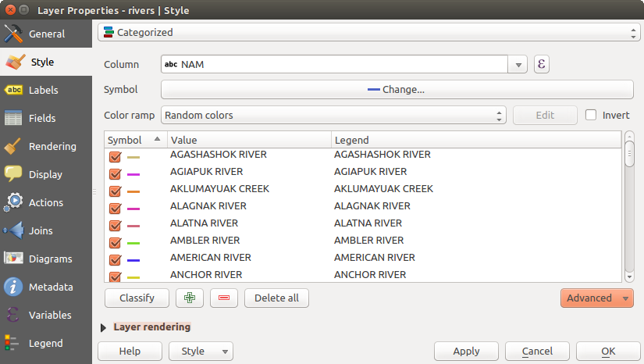Disable the AMBLER RIVER category checkbox
The height and width of the screenshot is (364, 644).
click(115, 242)
